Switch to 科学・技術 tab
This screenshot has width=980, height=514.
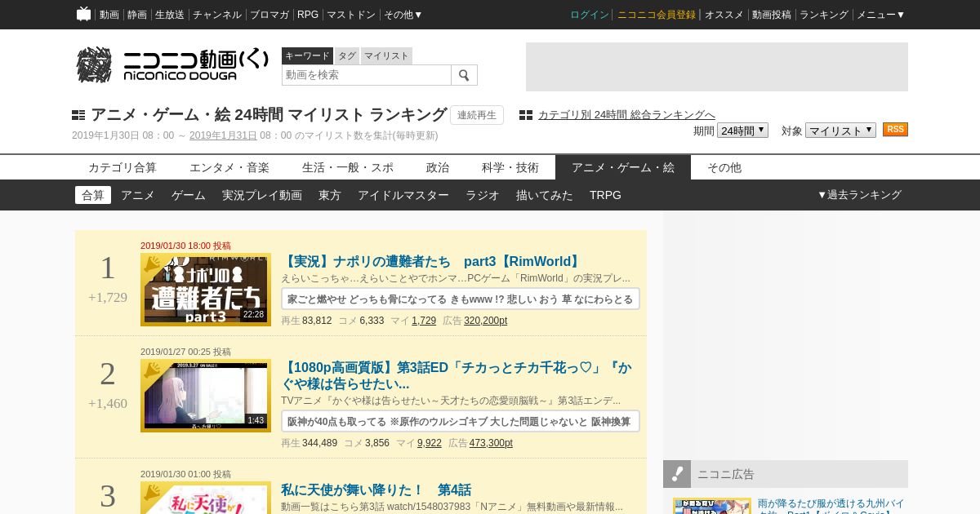click(x=510, y=167)
